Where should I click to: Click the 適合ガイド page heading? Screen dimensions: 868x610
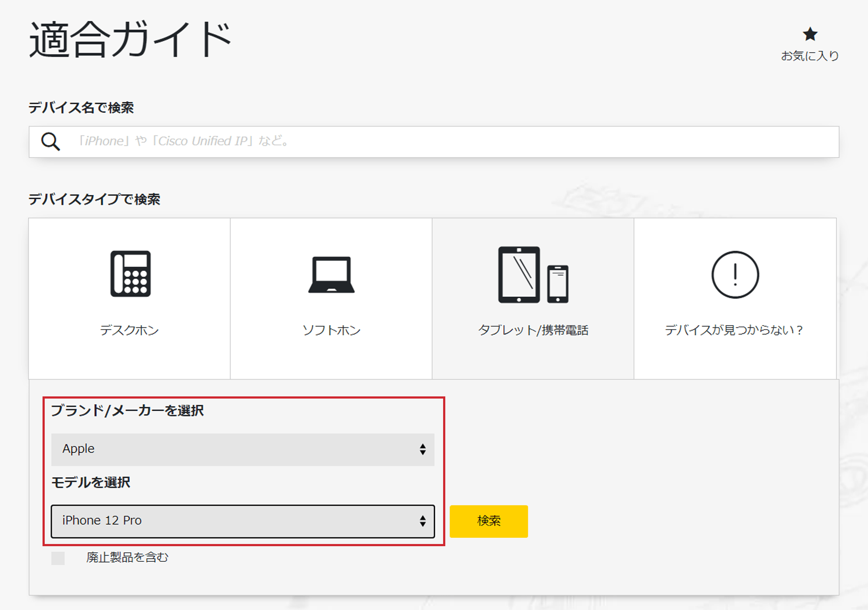pos(130,40)
